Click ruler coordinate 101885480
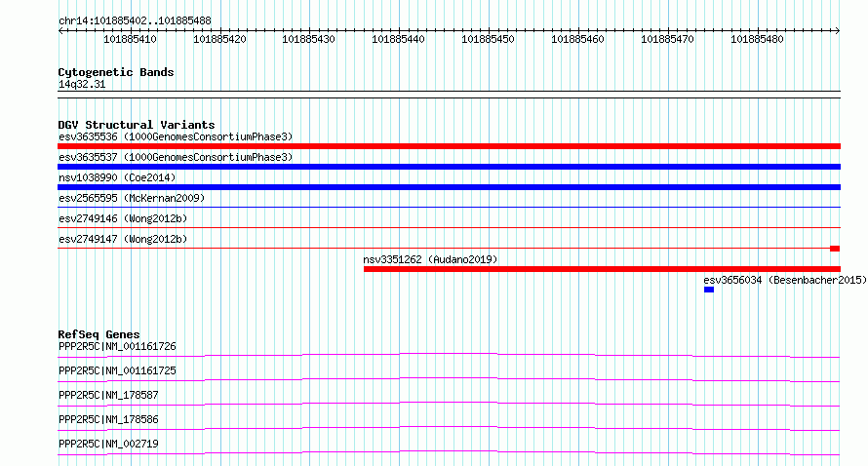868x466 pixels. point(757,39)
